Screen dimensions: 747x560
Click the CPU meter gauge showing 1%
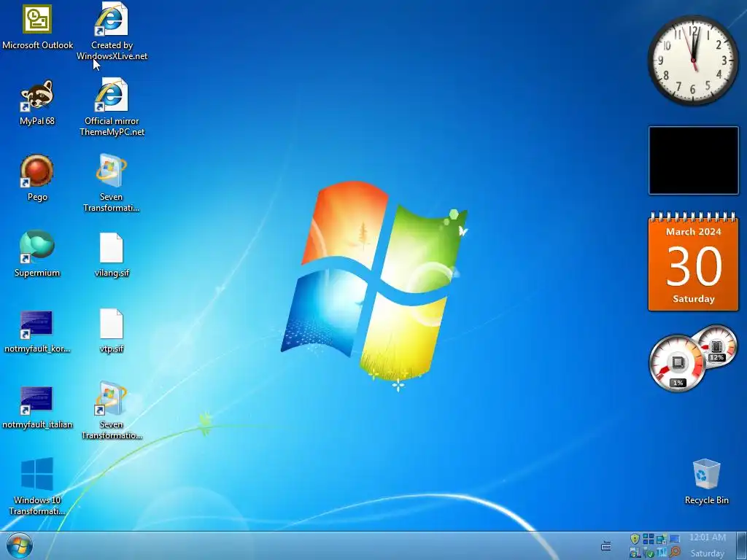point(678,364)
